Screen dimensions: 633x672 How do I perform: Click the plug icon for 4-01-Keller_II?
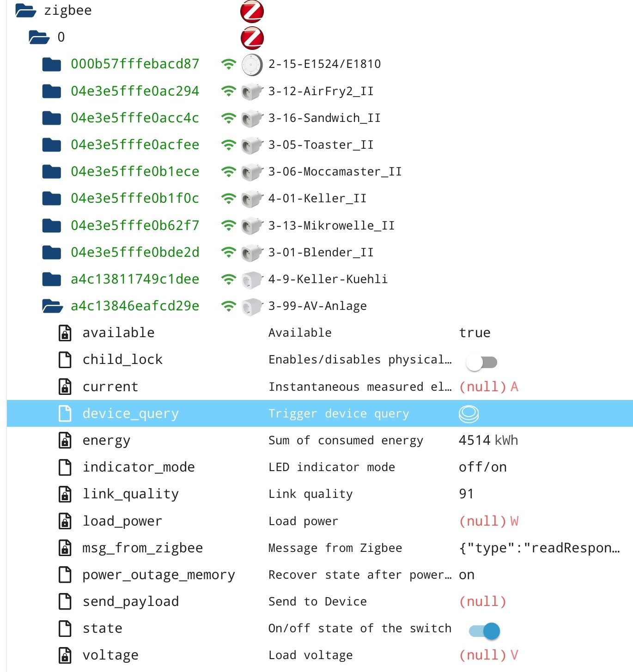tap(252, 199)
